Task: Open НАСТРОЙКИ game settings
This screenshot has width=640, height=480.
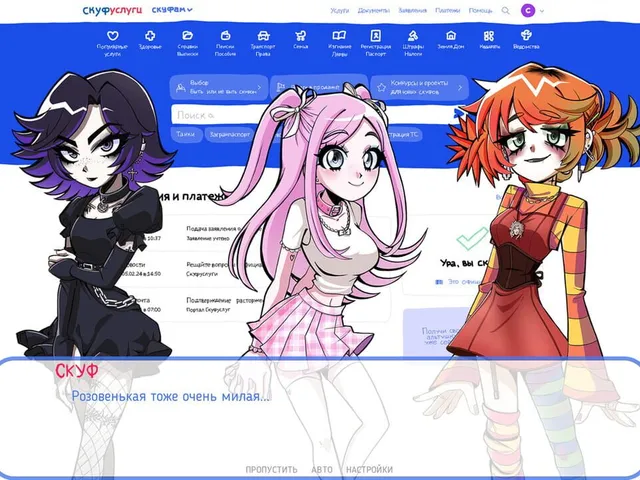Action: (369, 469)
